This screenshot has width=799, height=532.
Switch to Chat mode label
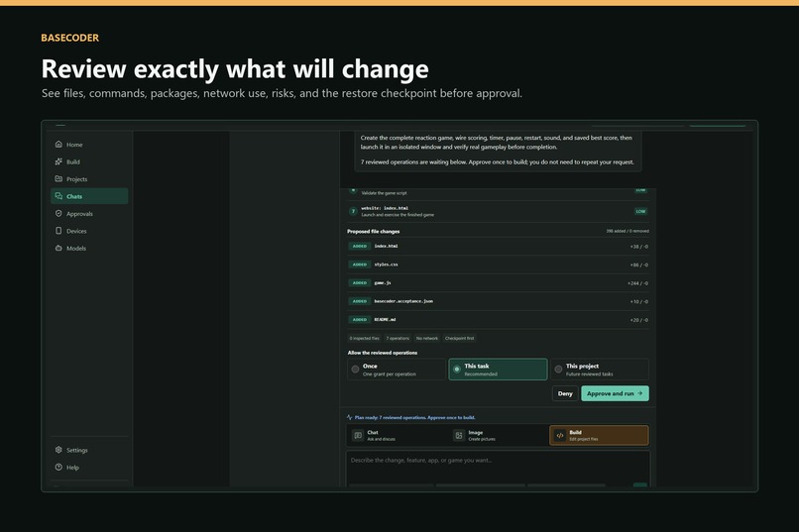point(373,432)
